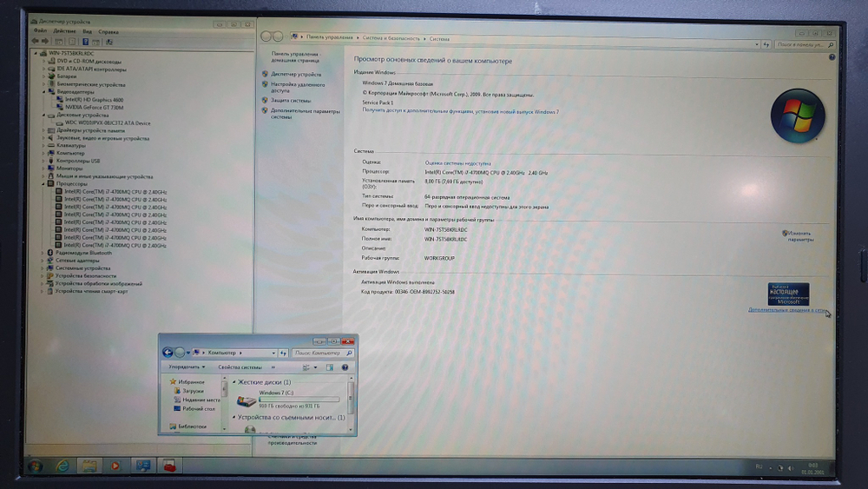Open the Действие menu in Device Manager
The height and width of the screenshot is (489, 868).
click(x=64, y=31)
